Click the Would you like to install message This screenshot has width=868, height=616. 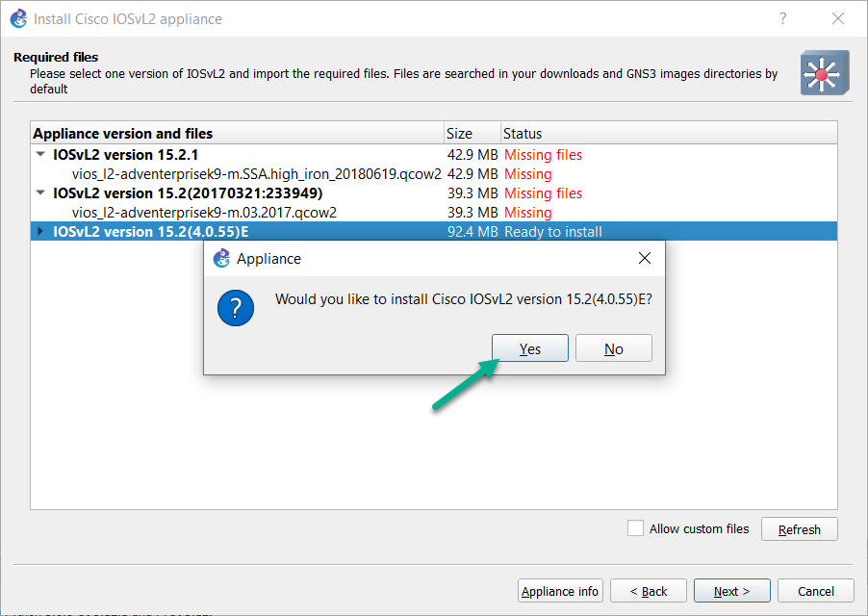[464, 299]
